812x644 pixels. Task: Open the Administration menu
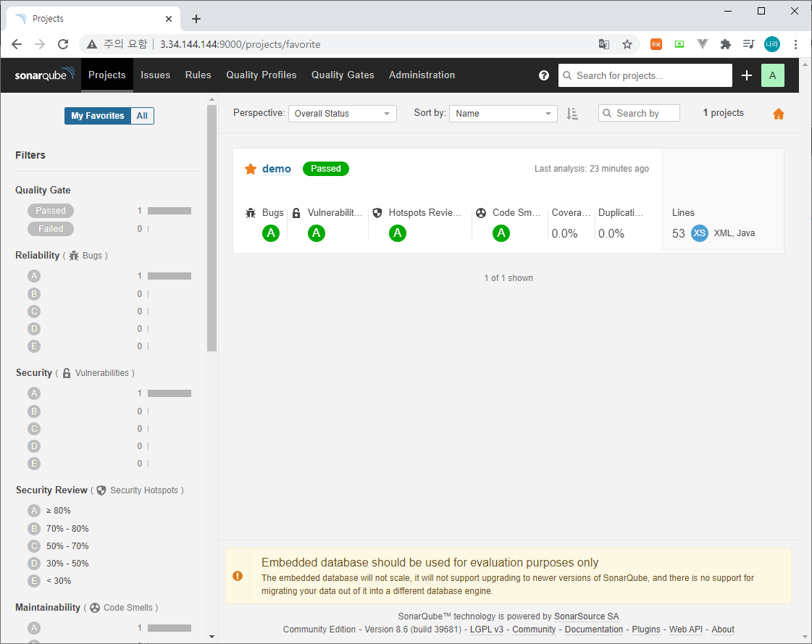tap(422, 75)
